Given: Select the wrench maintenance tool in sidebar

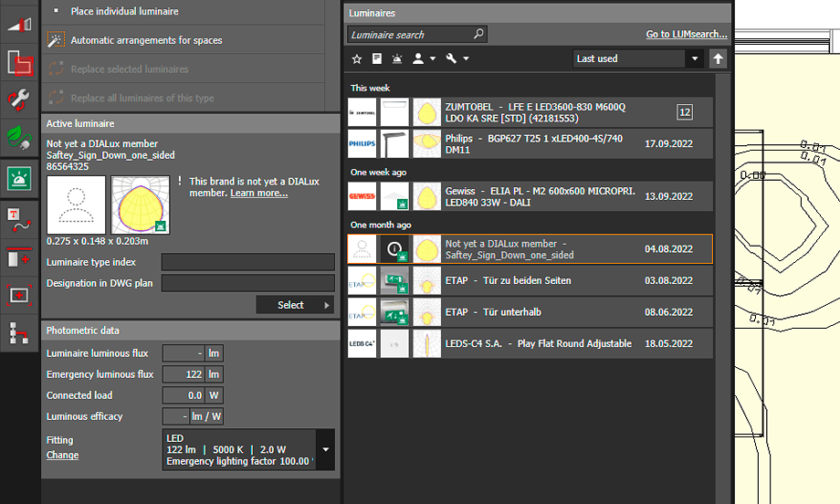Looking at the screenshot, I should pos(20,99).
